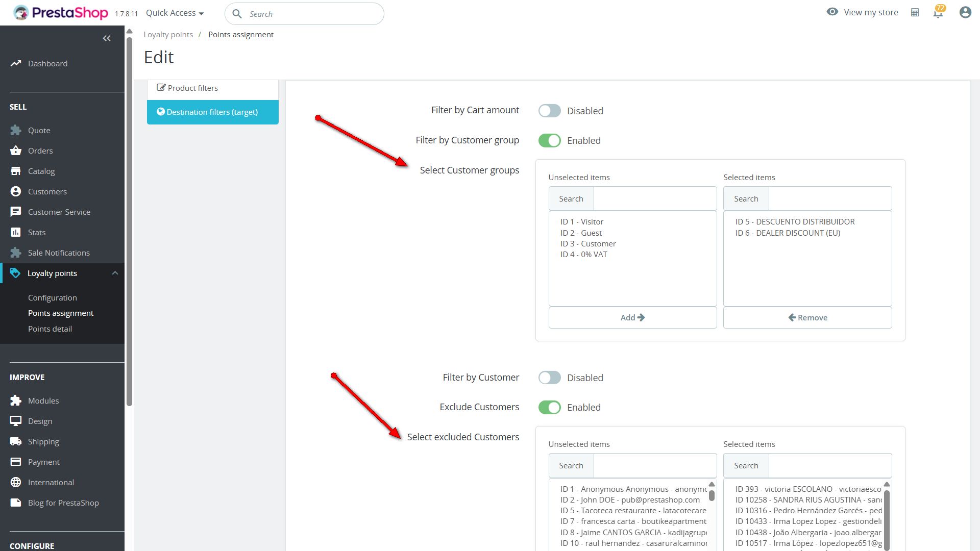Viewport: 980px width, 551px height.
Task: Disable the Filter by Customer group toggle
Action: point(549,140)
